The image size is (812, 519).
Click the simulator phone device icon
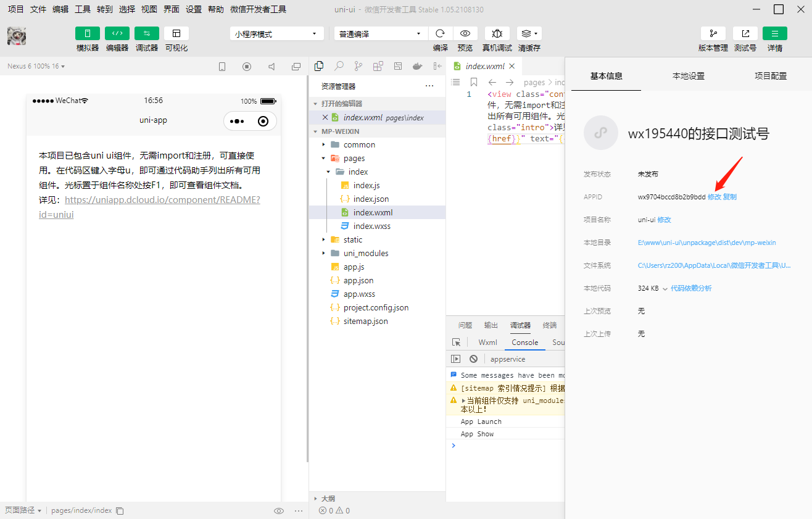tap(222, 67)
